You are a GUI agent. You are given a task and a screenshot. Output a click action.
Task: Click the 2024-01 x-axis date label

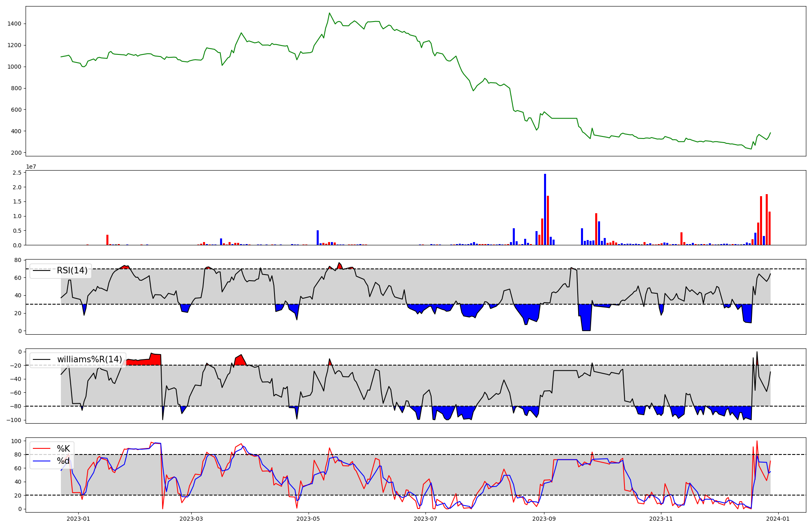point(778,519)
